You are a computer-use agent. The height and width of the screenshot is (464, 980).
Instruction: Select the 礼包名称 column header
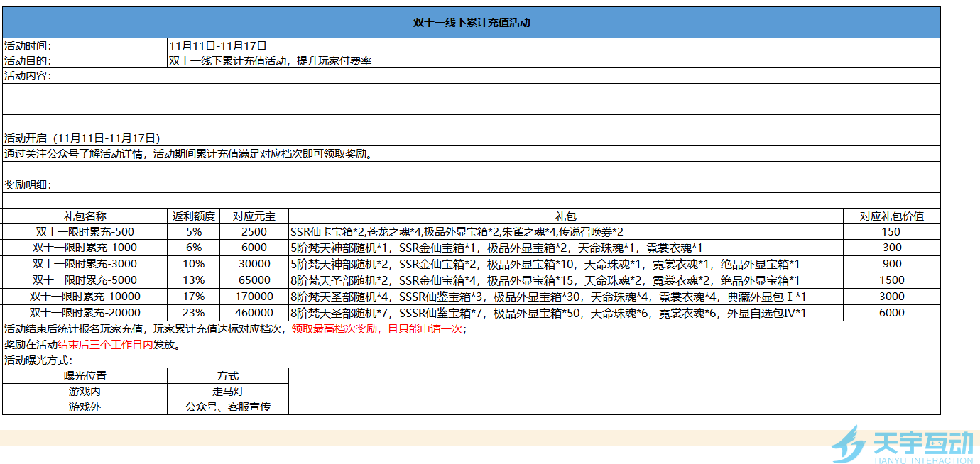(x=85, y=216)
